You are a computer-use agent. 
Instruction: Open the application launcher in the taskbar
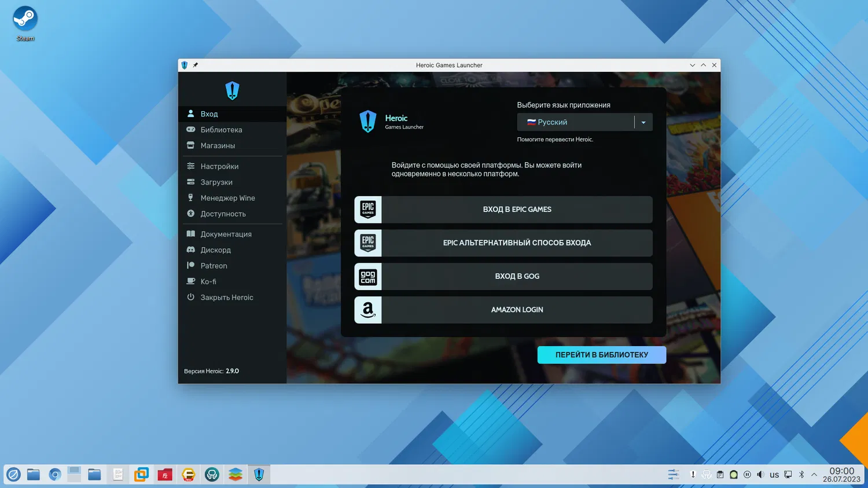(13, 475)
